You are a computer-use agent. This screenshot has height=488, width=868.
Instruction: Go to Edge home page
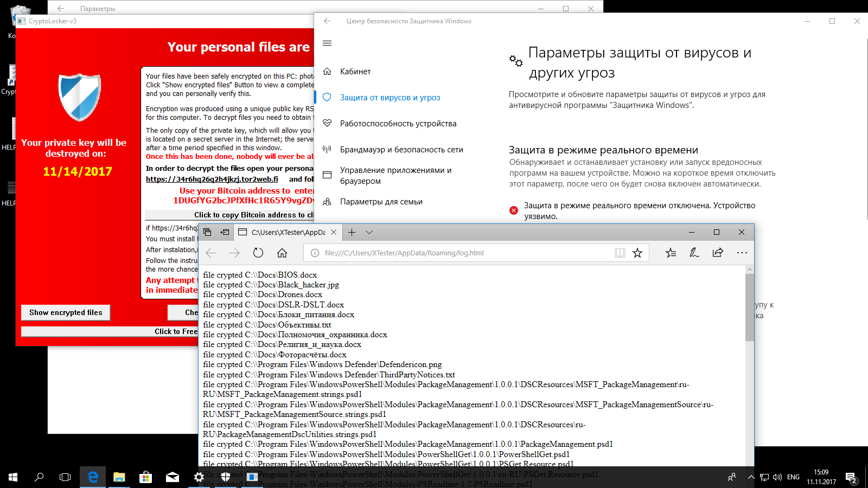pos(282,253)
